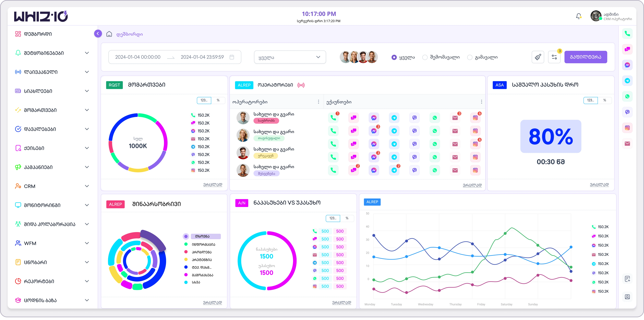
Task: Select WFM from the left sidebar
Action: pyautogui.click(x=30, y=243)
